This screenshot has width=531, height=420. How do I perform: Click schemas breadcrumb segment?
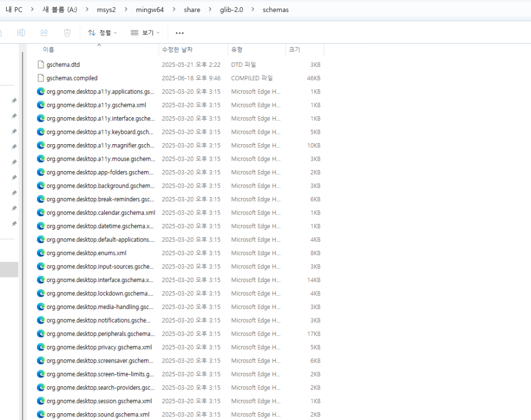coord(276,10)
